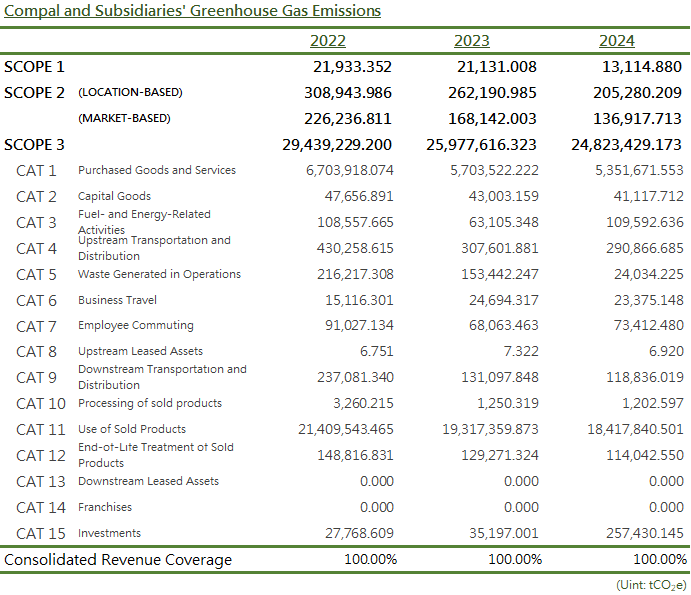Click the Upstream Leased Assets text

point(141,351)
